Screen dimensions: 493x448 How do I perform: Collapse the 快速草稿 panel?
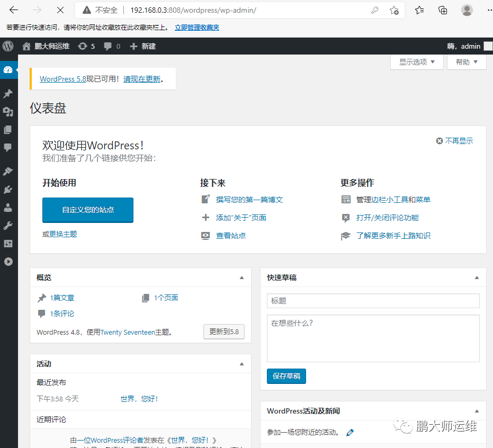477,277
